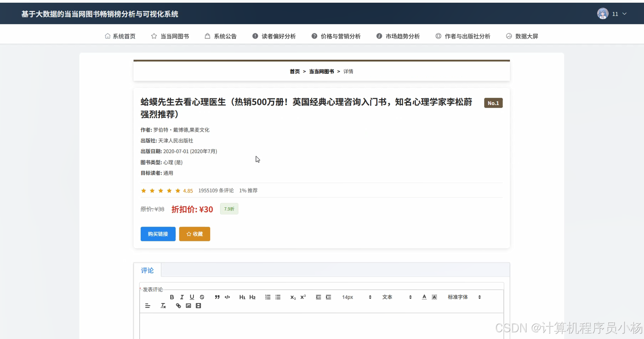The image size is (644, 339).
Task: Click the 7.9折 discount tag
Action: point(229,209)
